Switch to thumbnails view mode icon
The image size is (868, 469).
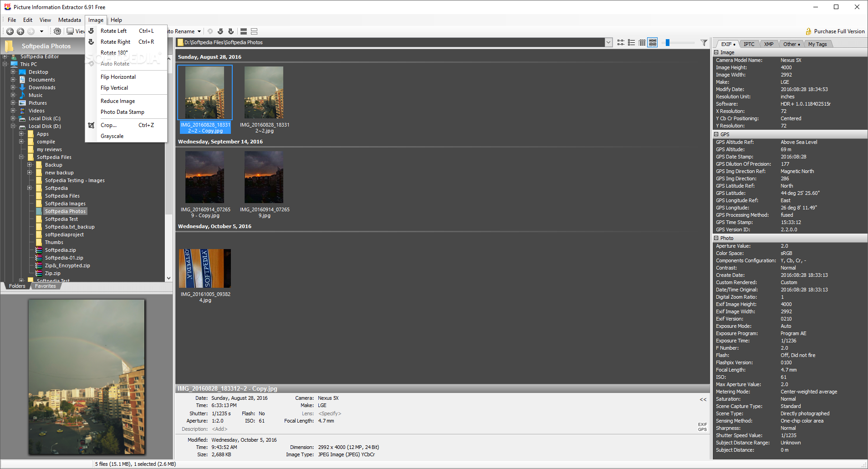[x=653, y=42]
